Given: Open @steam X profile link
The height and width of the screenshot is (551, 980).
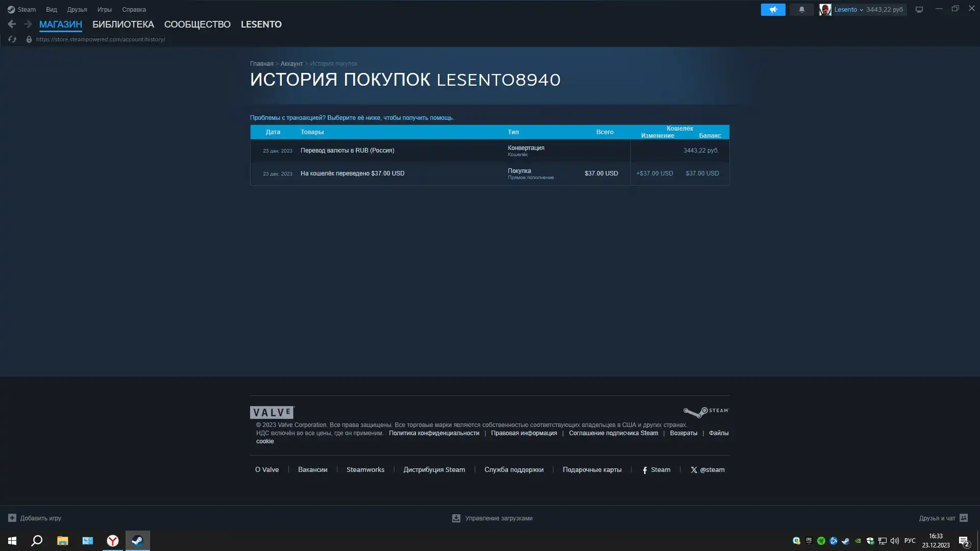Looking at the screenshot, I should pyautogui.click(x=707, y=470).
